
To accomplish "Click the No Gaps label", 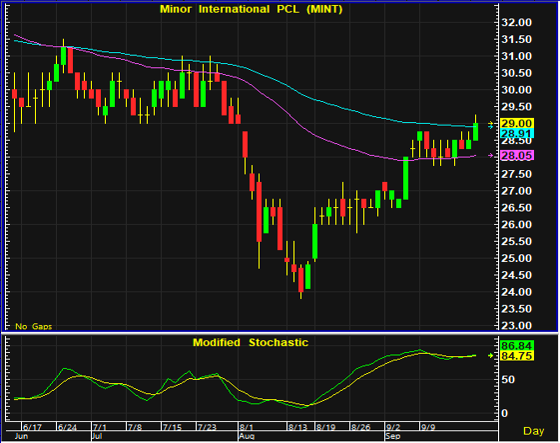I will (34, 327).
